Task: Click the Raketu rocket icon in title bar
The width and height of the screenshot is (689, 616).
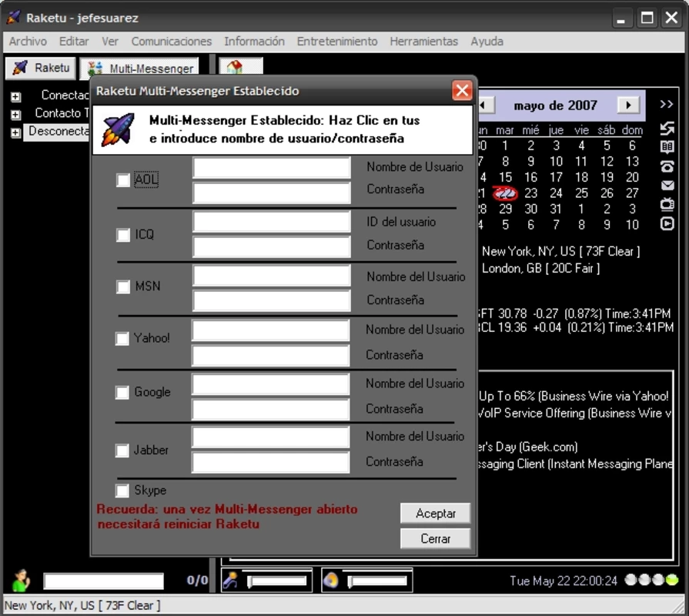Action: (14, 18)
